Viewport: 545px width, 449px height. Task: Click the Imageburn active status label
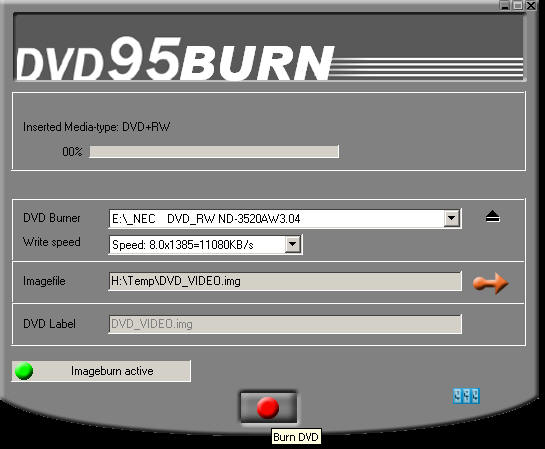(x=112, y=371)
